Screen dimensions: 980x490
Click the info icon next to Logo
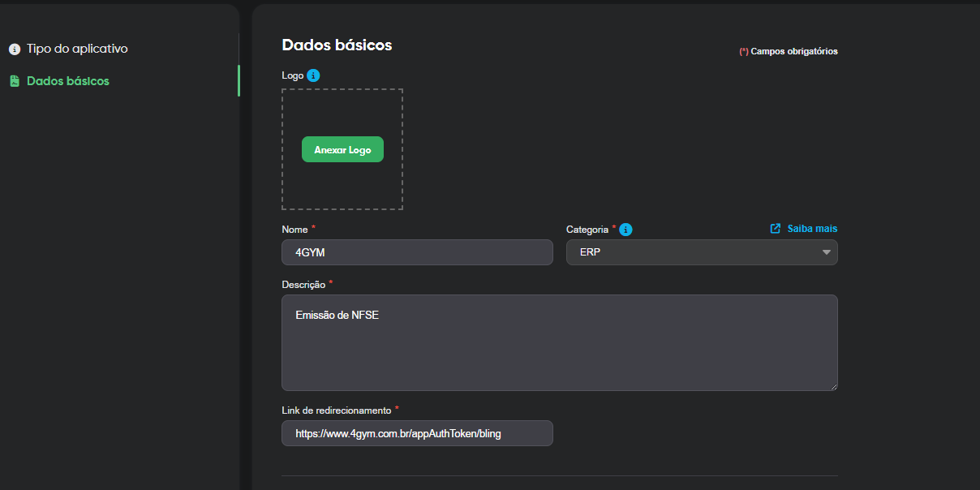click(x=313, y=75)
